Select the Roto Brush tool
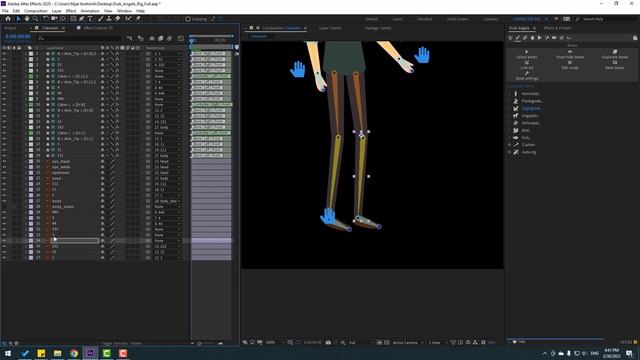The height and width of the screenshot is (360, 640). click(x=129, y=19)
